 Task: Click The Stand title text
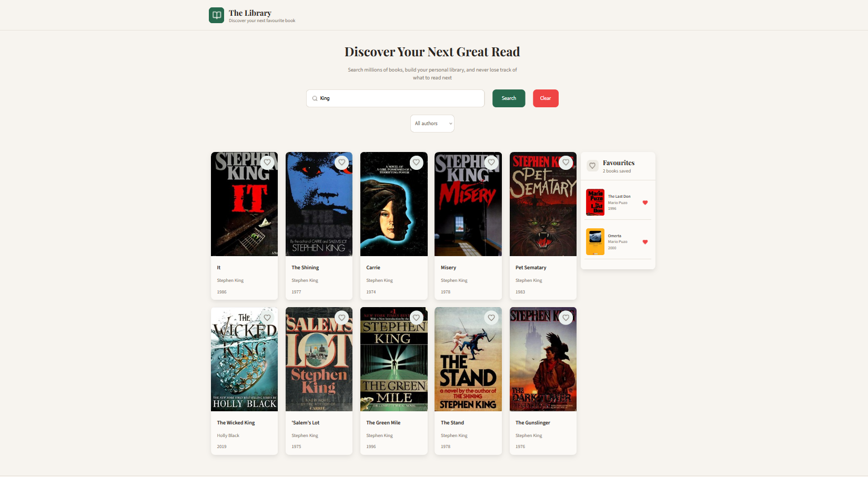[x=452, y=423]
